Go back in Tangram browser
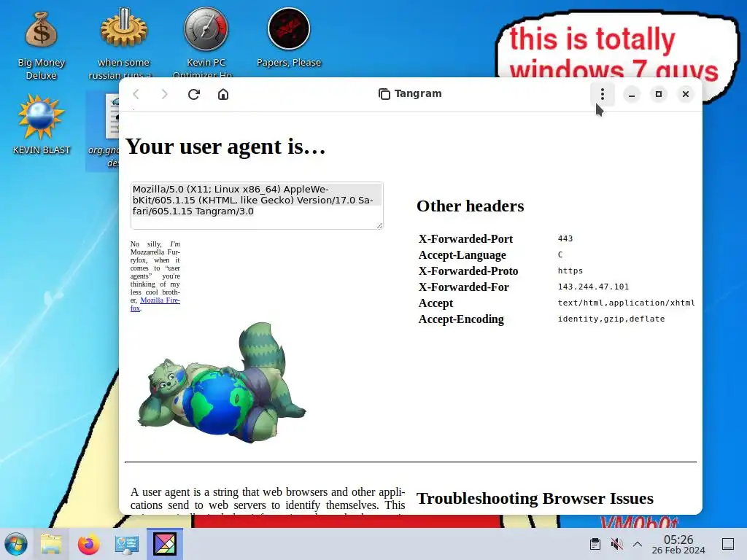The height and width of the screenshot is (560, 747). pos(136,94)
